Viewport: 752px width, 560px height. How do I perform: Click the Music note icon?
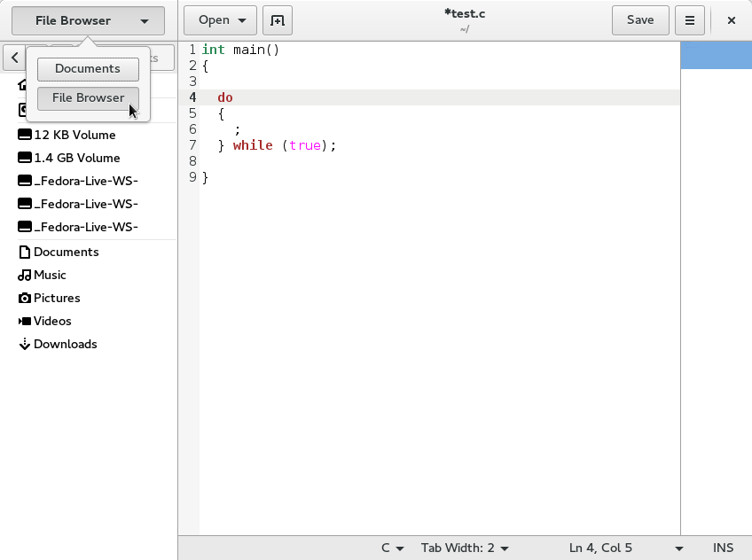[25, 276]
